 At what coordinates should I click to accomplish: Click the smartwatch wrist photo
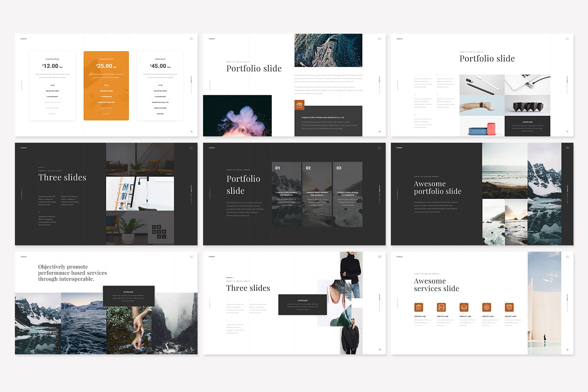(x=482, y=106)
